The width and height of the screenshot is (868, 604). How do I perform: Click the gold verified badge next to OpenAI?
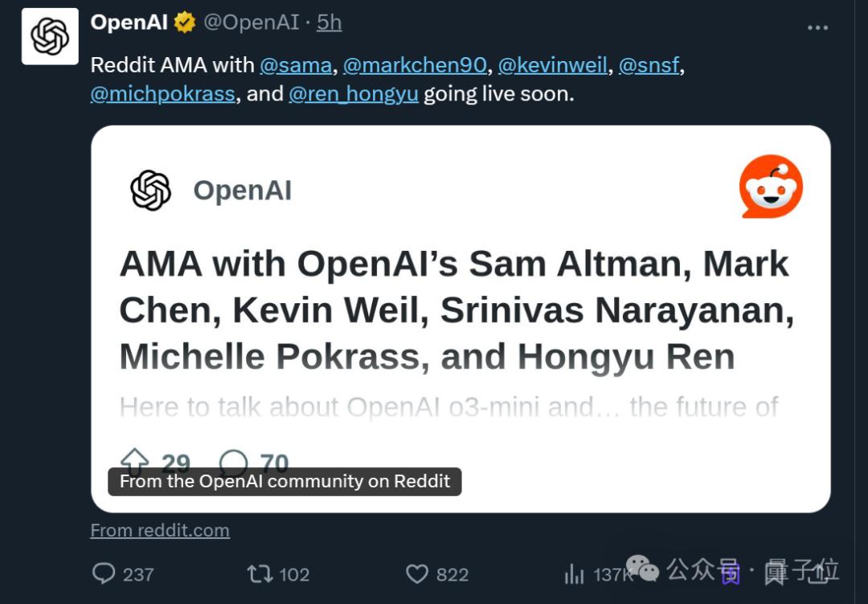click(x=183, y=23)
